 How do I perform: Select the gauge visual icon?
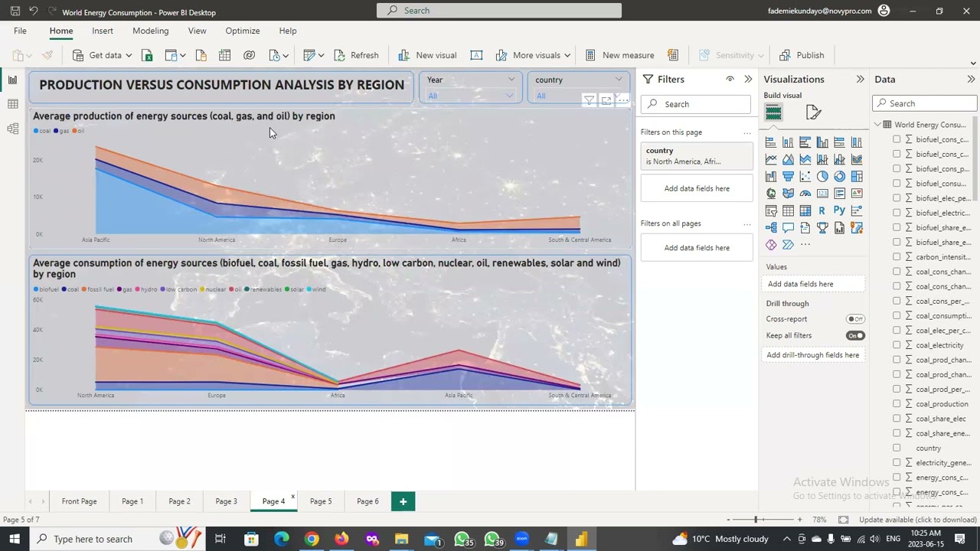point(805,194)
